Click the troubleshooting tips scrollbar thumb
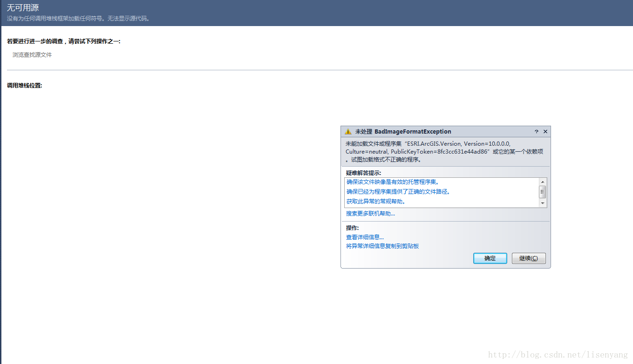Image resolution: width=633 pixels, height=364 pixels. point(543,192)
